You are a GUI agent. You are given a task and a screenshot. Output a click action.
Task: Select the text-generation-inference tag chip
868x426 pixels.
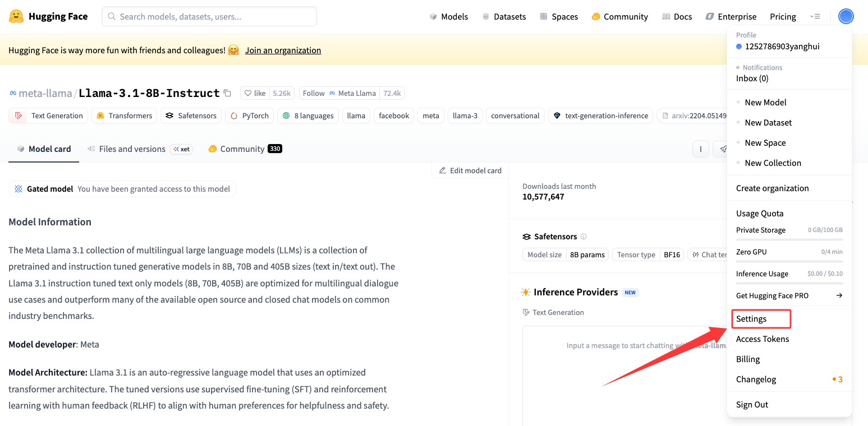click(x=600, y=115)
